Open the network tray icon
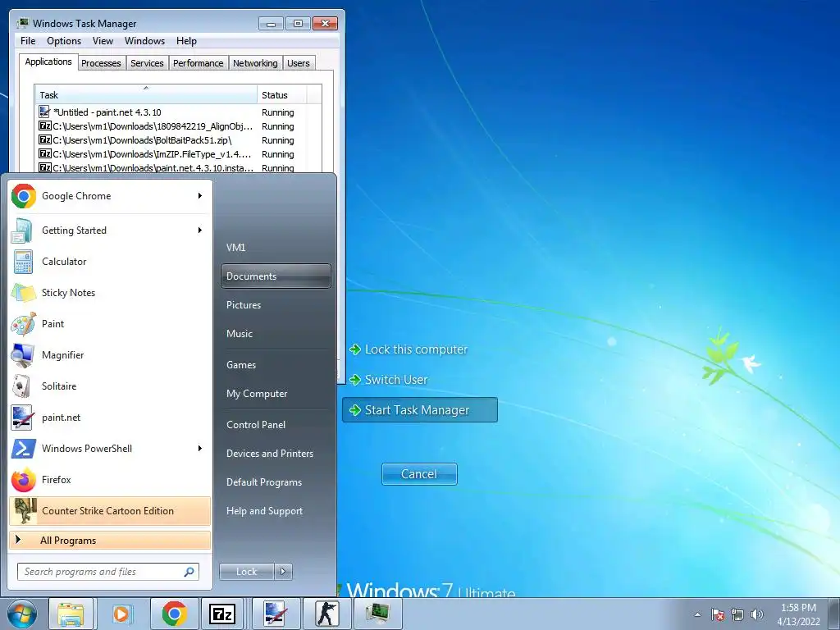 coord(737,614)
